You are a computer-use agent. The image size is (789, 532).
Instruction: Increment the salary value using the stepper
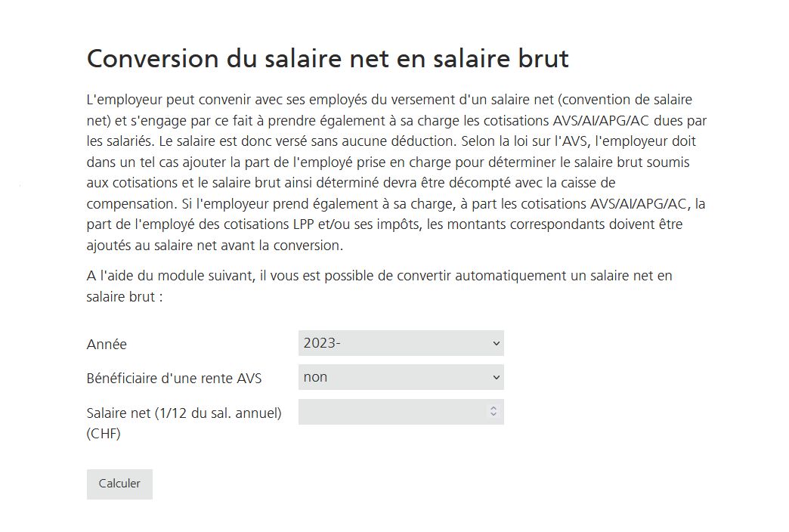point(494,407)
